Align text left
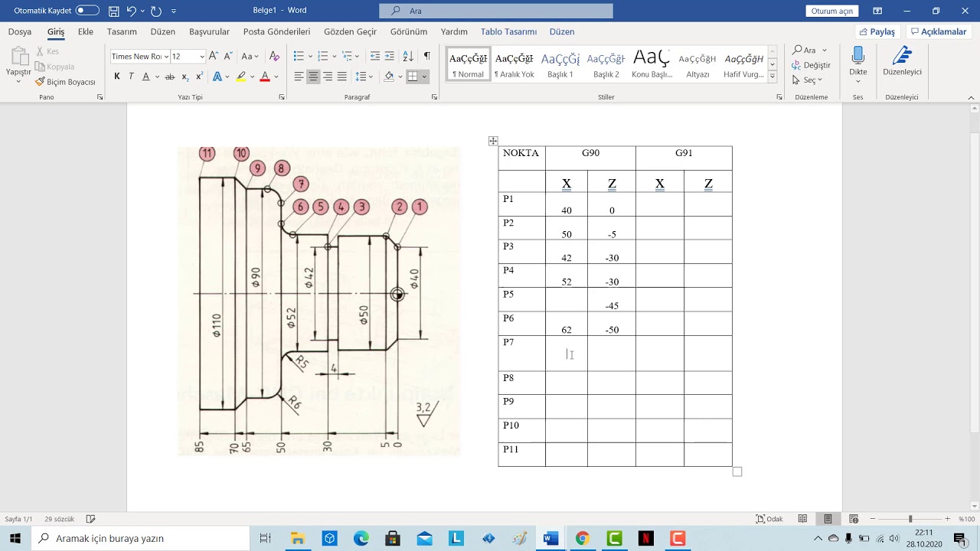 (x=299, y=77)
